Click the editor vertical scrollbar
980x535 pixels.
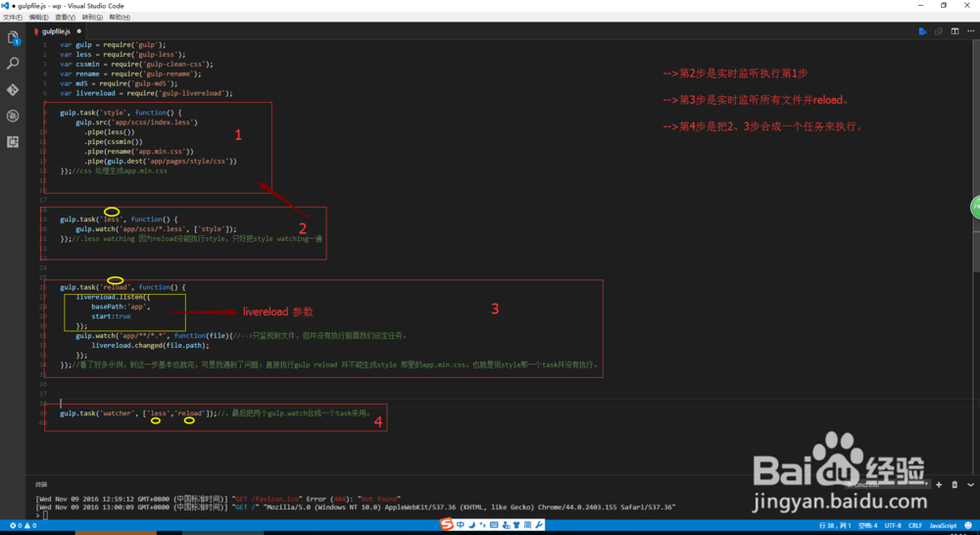click(976, 156)
